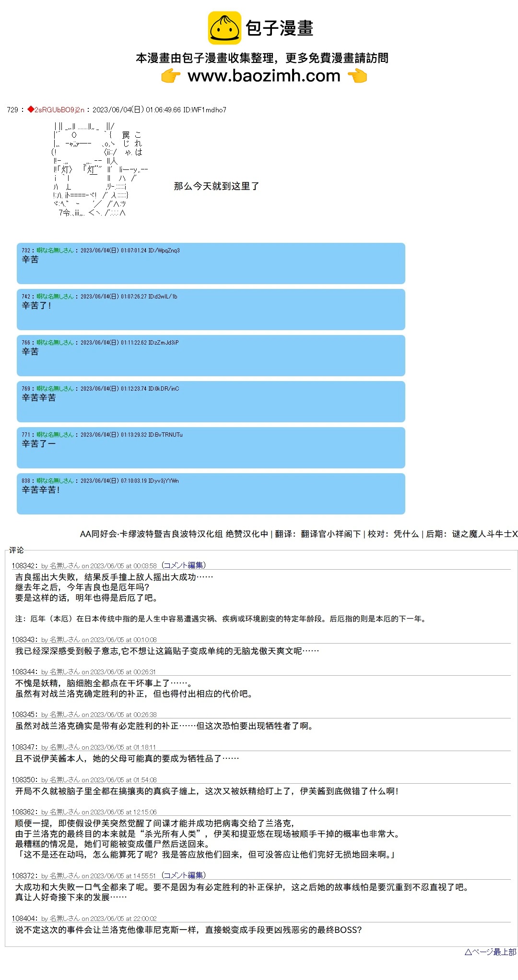Click comment number 108343
Screen dimensions: 518x980
[24, 640]
